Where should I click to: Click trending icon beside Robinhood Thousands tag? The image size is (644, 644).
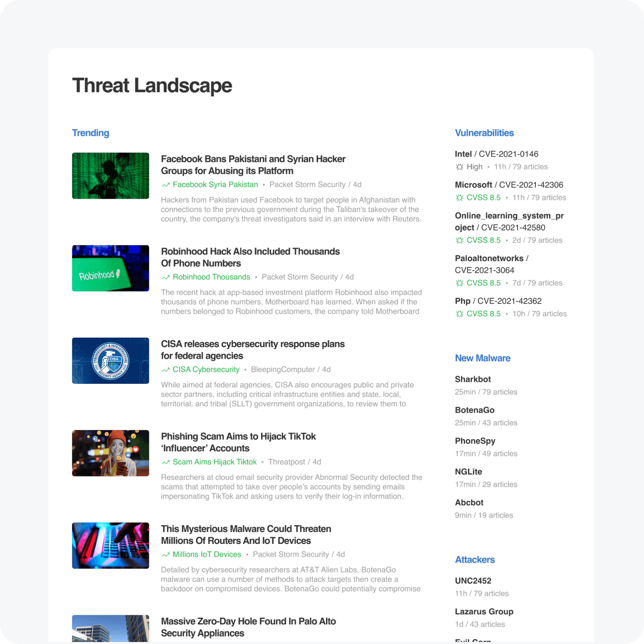coord(166,278)
